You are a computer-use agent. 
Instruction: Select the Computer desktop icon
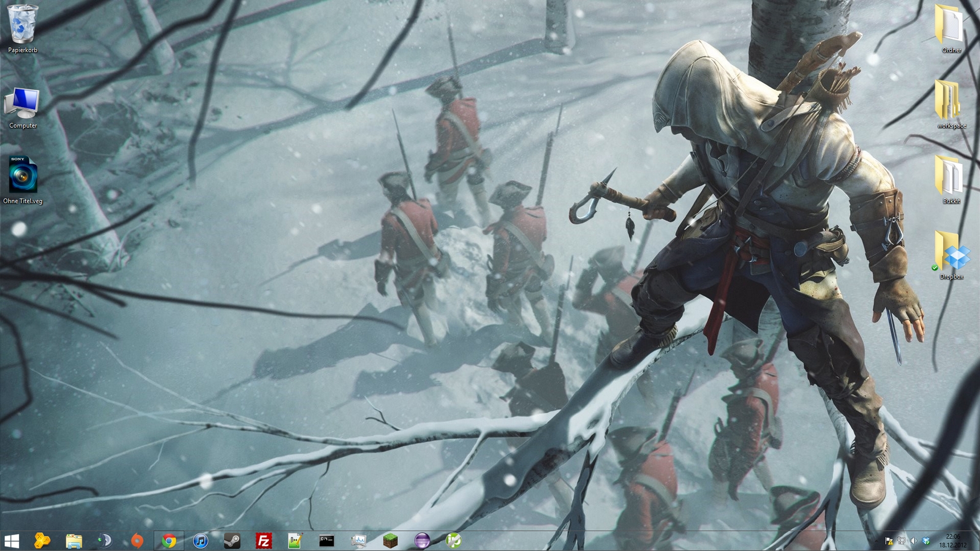pos(23,104)
